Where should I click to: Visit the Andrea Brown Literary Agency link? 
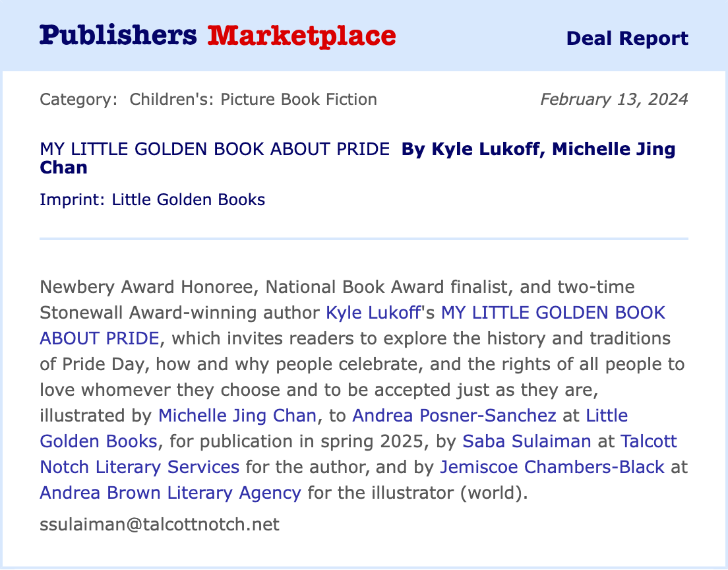(x=170, y=493)
